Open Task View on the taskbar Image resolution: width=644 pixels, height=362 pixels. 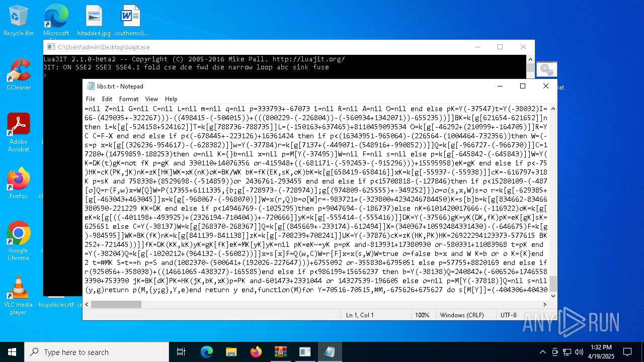(181, 352)
